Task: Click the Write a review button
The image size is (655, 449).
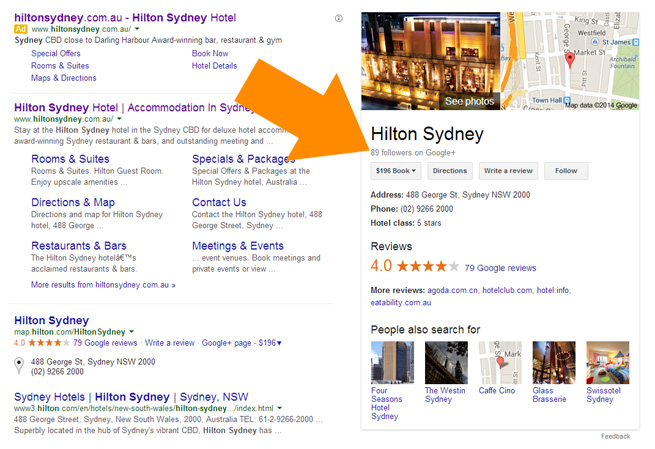Action: (508, 171)
